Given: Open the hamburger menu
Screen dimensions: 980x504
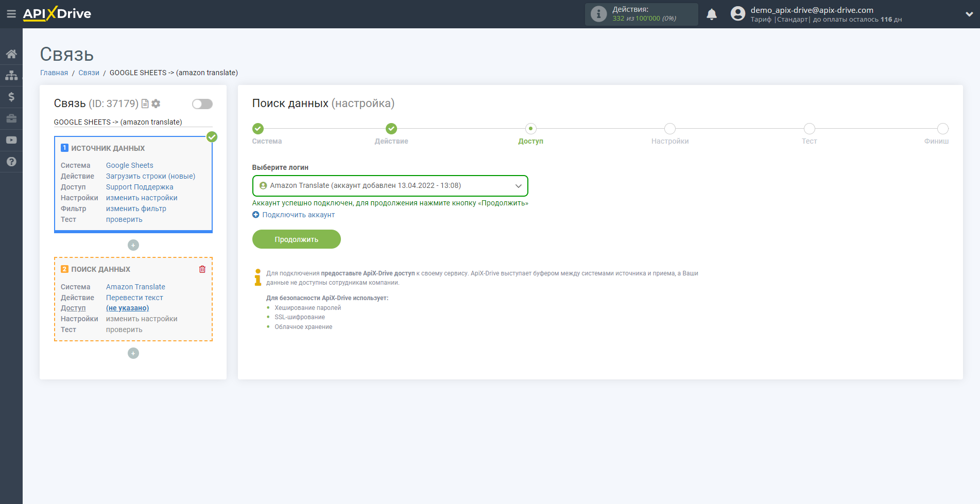Looking at the screenshot, I should click(x=11, y=14).
